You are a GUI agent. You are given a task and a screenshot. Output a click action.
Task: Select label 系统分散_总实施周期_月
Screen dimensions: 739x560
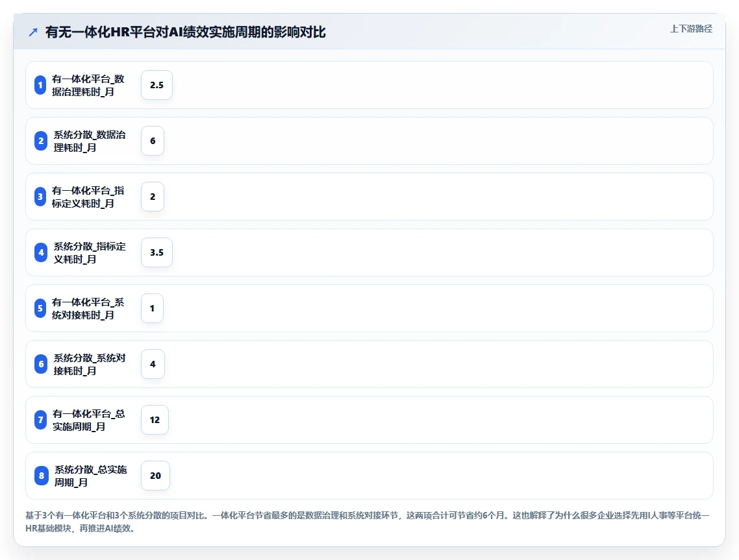pos(90,476)
